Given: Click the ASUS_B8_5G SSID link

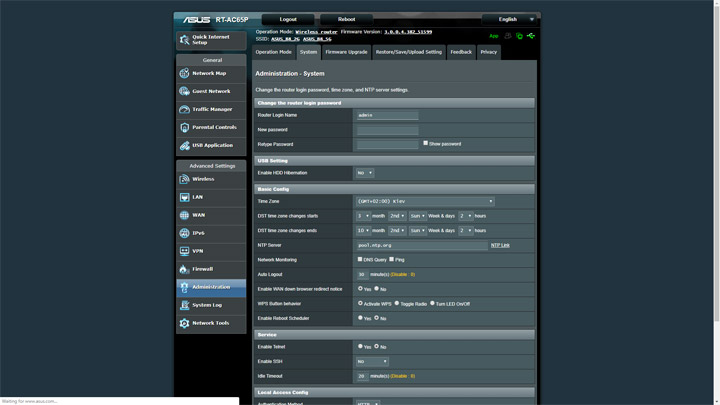Looking at the screenshot, I should (x=317, y=39).
